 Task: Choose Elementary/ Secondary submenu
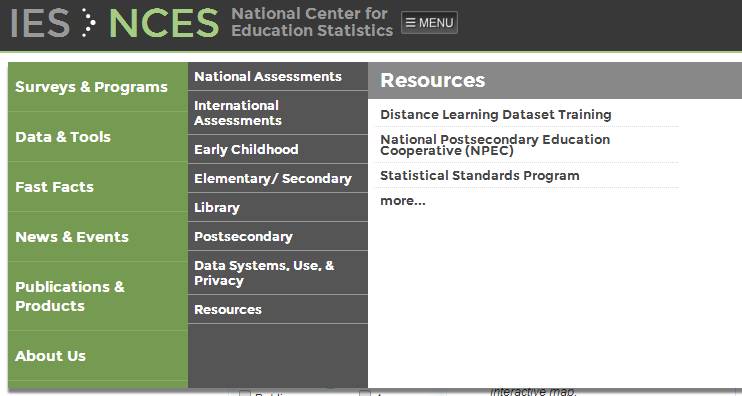pos(278,178)
